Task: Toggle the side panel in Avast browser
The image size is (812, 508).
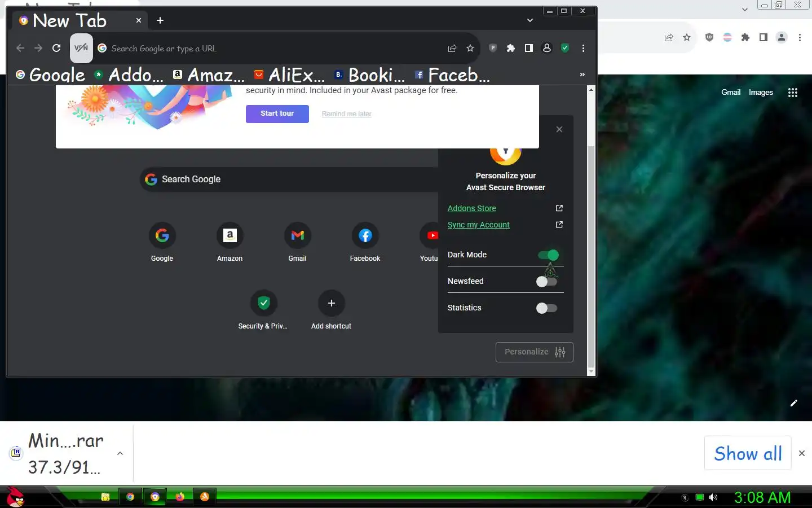Action: [529, 49]
